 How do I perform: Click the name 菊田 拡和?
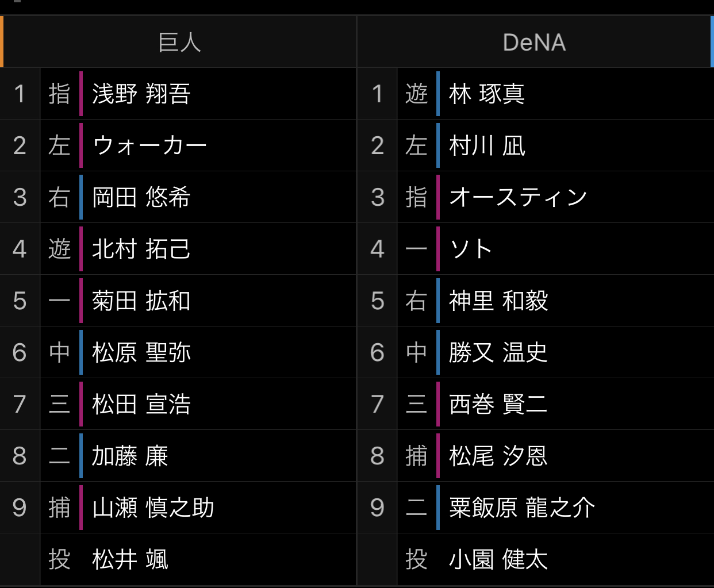coord(141,301)
